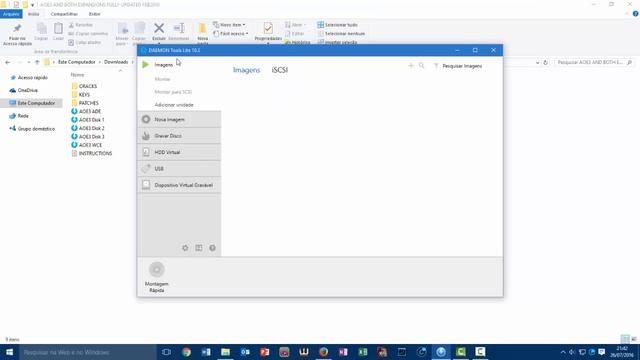Viewport: 640px width, 360px height.
Task: Select the CRACKS folder
Action: (x=88, y=86)
